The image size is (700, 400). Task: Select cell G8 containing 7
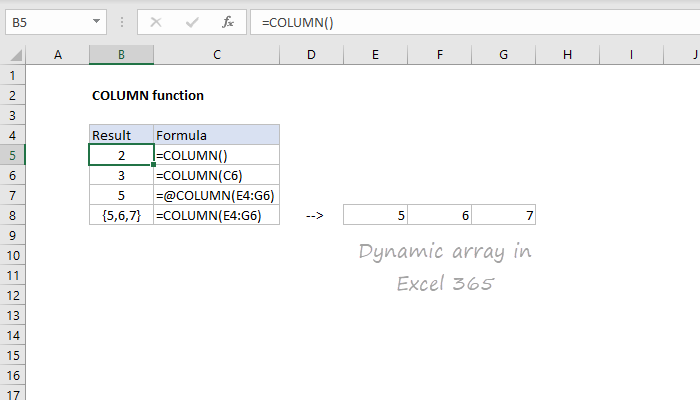(x=504, y=215)
